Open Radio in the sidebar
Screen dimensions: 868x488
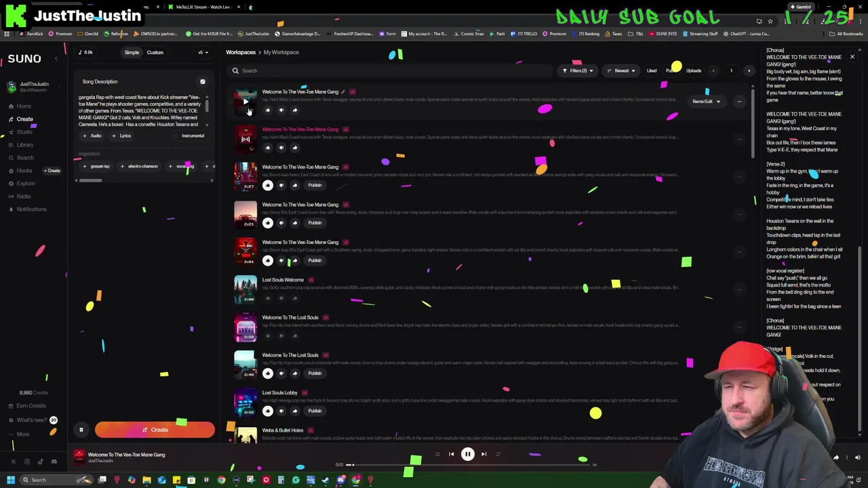tap(24, 197)
